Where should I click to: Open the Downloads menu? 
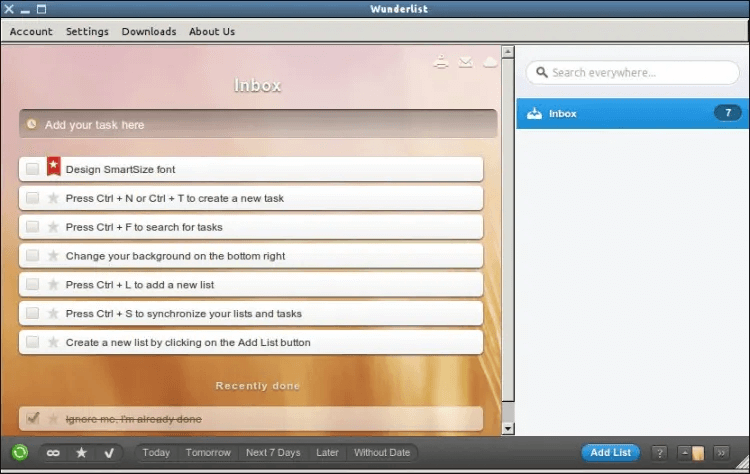(149, 32)
